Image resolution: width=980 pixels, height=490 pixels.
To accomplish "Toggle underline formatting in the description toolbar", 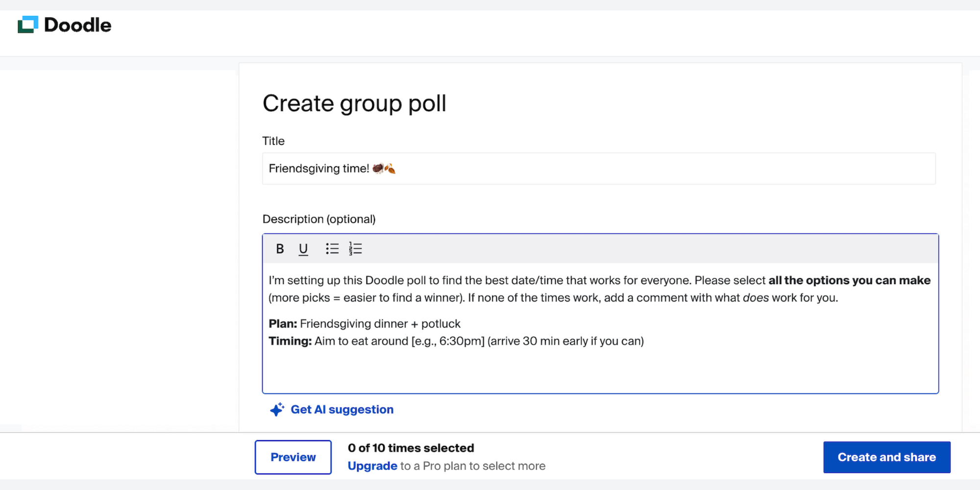I will 303,248.
